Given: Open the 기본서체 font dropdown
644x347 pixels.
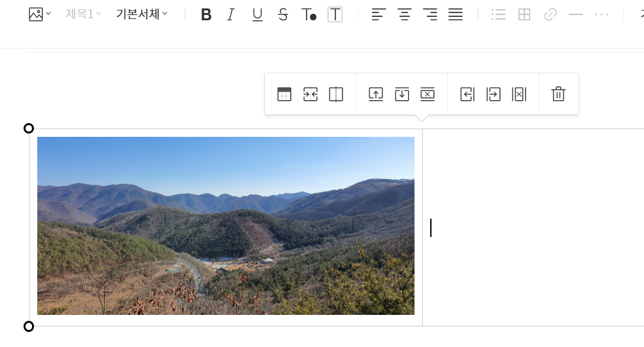Looking at the screenshot, I should 142,14.
